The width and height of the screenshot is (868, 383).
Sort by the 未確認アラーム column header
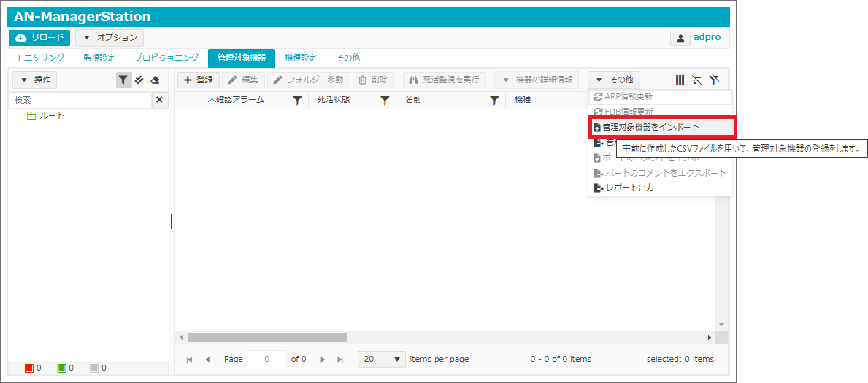point(236,100)
